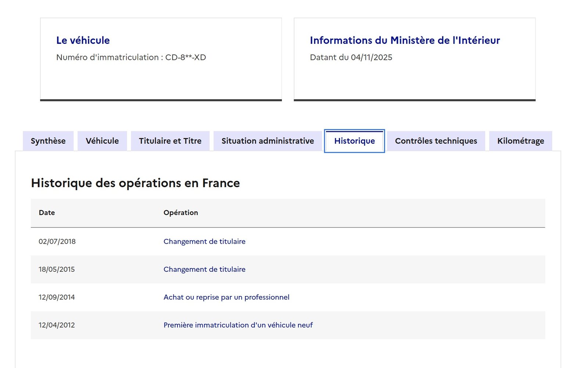588x368 pixels.
Task: Click the Historique des opérations en France heading
Action: click(135, 183)
